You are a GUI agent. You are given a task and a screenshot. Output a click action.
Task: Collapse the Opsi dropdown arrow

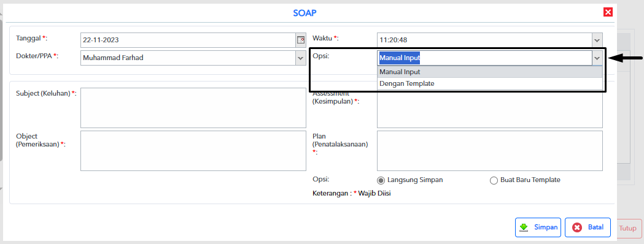coord(597,58)
